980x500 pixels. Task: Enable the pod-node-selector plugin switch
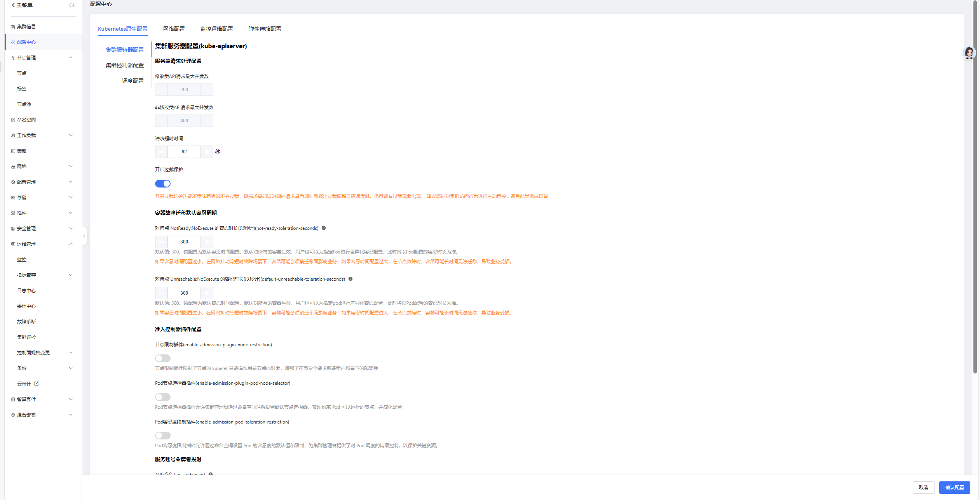click(x=163, y=397)
